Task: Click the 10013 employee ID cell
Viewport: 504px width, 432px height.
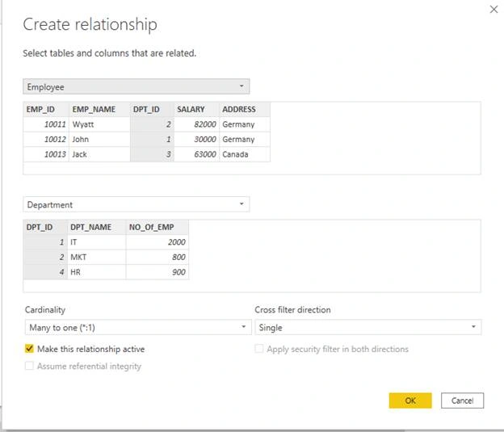Action: pyautogui.click(x=46, y=154)
